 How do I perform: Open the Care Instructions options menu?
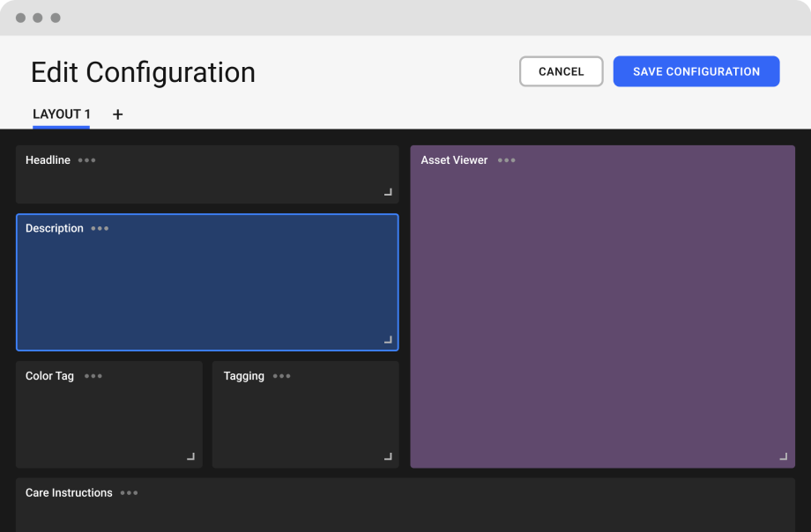pos(129,493)
